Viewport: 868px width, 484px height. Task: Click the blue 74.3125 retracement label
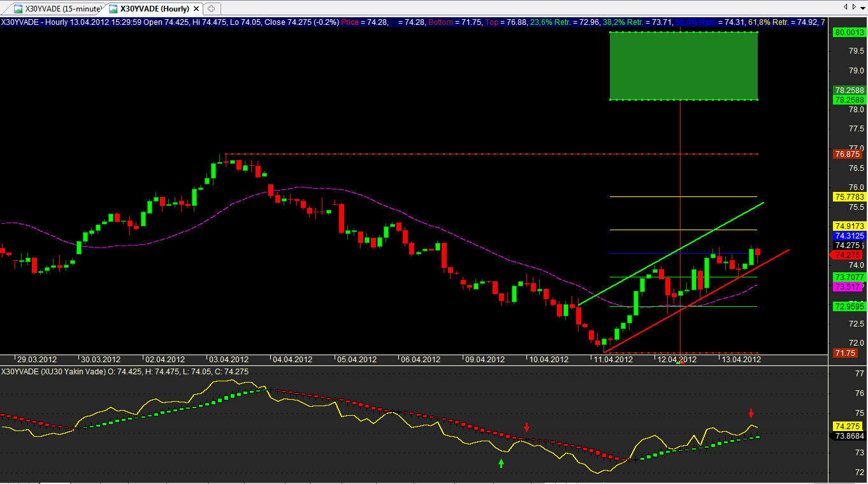point(849,235)
